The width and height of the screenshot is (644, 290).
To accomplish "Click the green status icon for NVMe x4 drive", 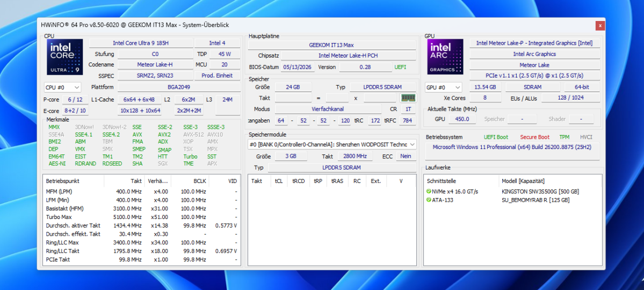I will 429,192.
